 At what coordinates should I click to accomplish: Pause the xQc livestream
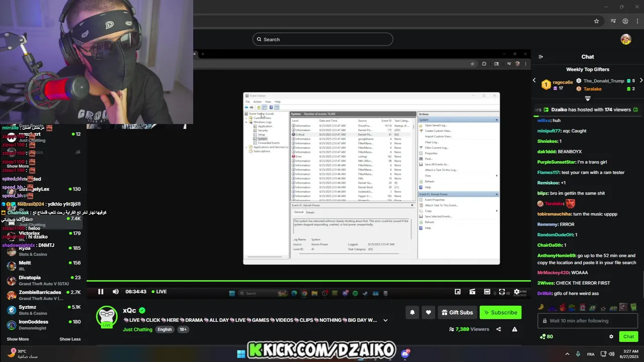tap(101, 292)
